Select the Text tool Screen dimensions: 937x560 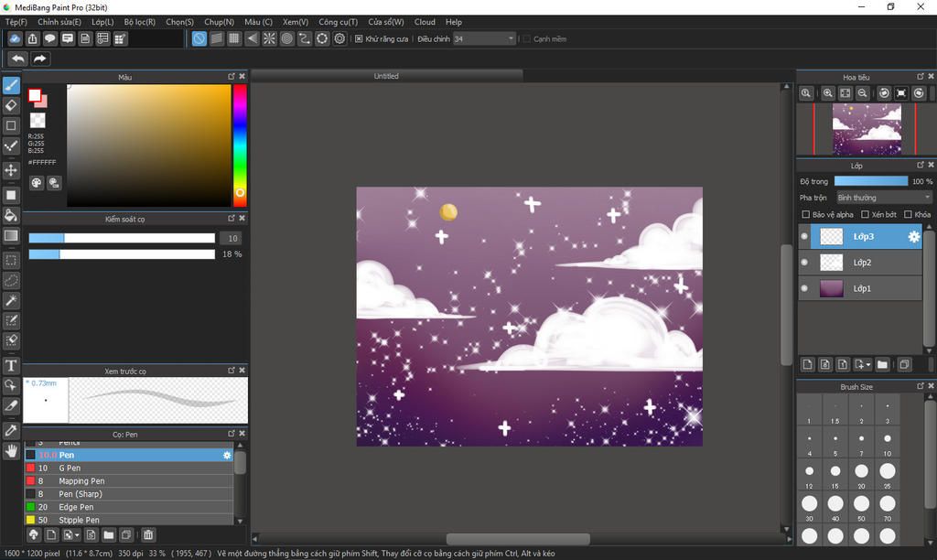[x=11, y=365]
